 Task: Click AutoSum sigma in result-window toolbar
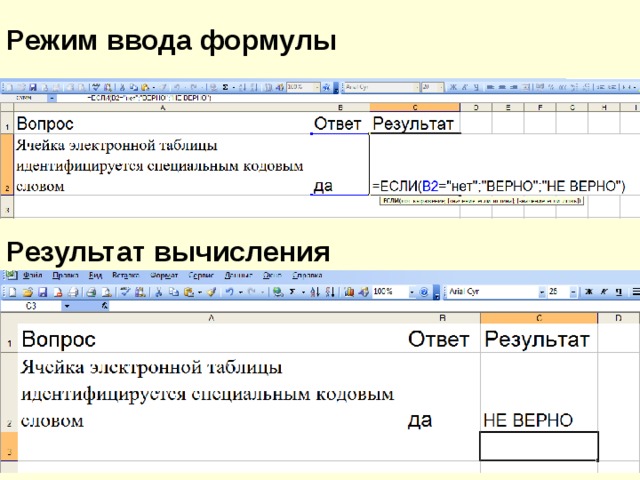pos(293,292)
